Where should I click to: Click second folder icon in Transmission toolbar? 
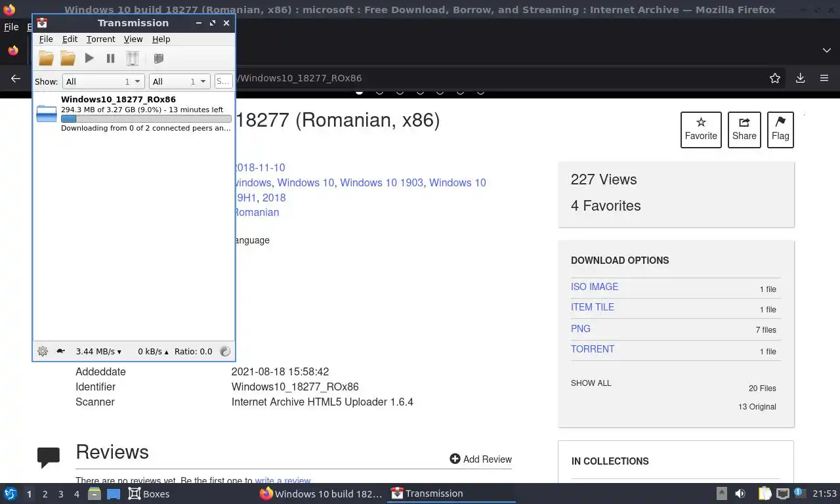tap(68, 58)
